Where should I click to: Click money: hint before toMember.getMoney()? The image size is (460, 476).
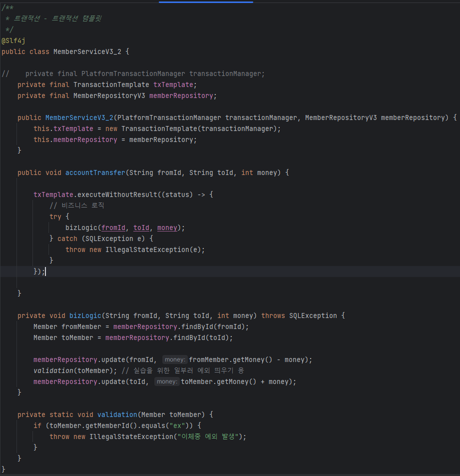click(x=167, y=381)
